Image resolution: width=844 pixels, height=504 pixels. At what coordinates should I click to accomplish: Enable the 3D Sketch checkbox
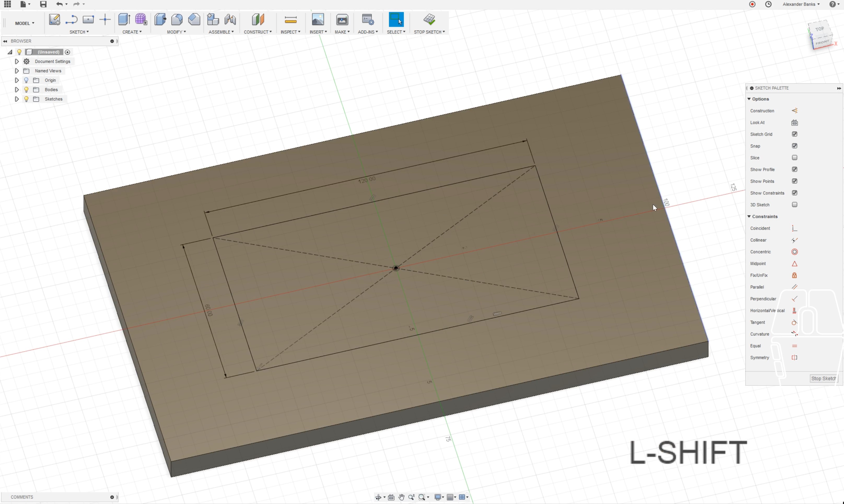(x=794, y=204)
